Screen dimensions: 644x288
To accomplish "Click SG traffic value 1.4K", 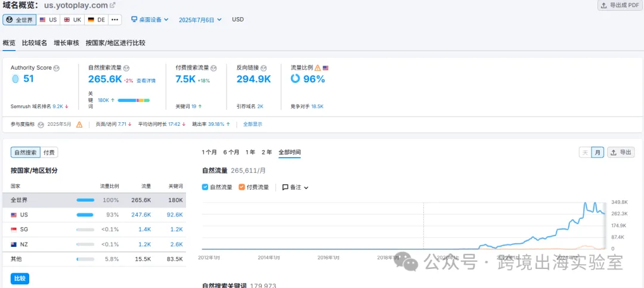I will [x=144, y=230].
